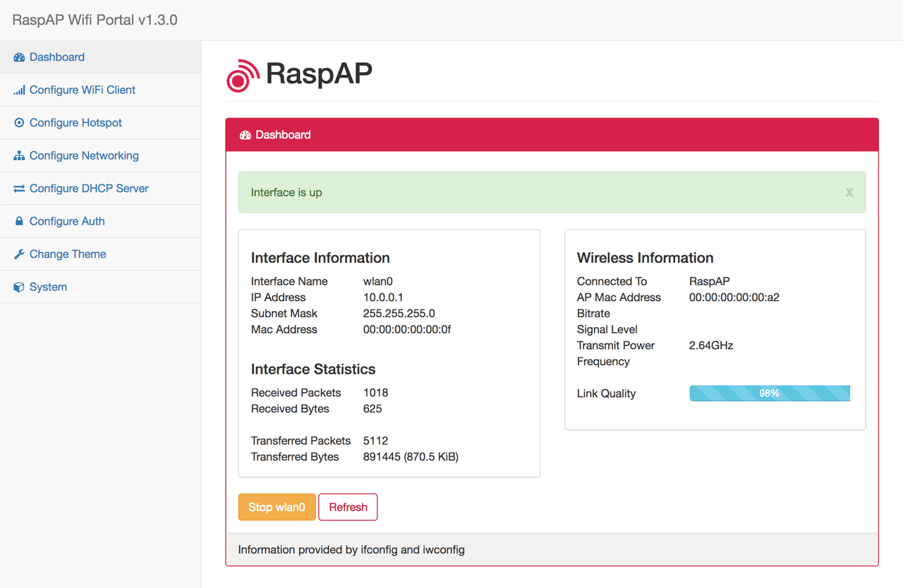
Task: Click Connected To value RaspAP
Action: point(710,281)
